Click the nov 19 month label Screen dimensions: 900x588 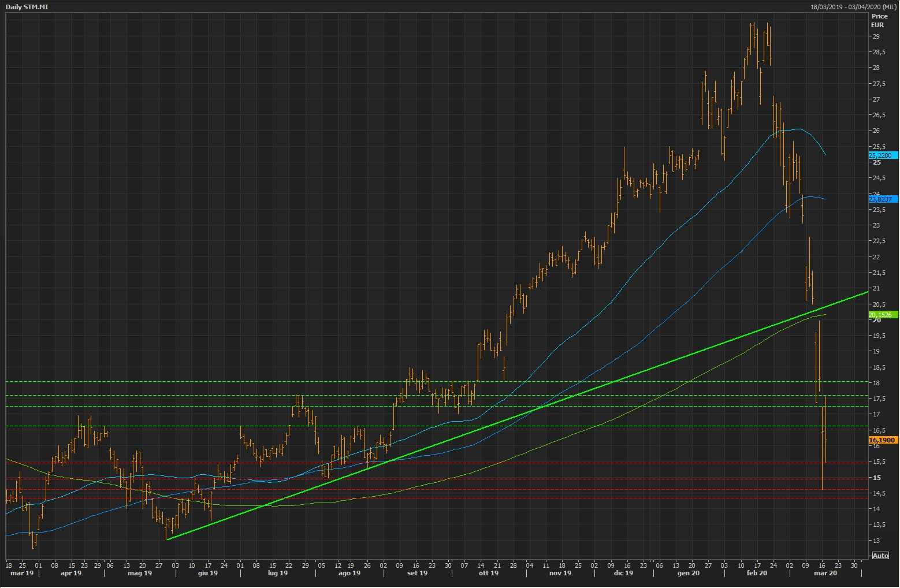(560, 573)
